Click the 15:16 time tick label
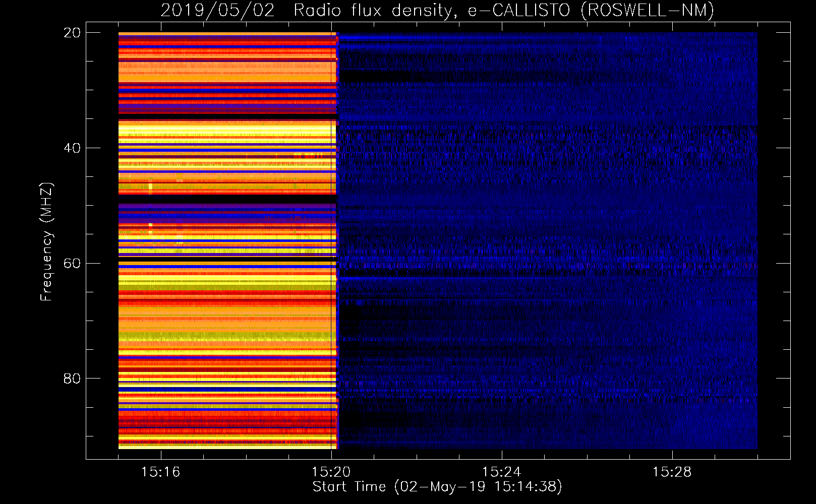This screenshot has height=504, width=816. point(160,472)
